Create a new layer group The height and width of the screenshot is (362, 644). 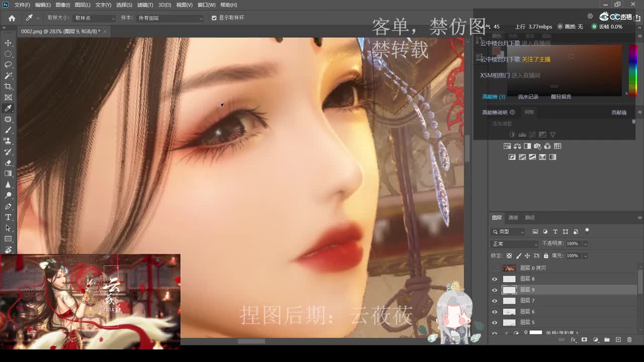pos(607,340)
